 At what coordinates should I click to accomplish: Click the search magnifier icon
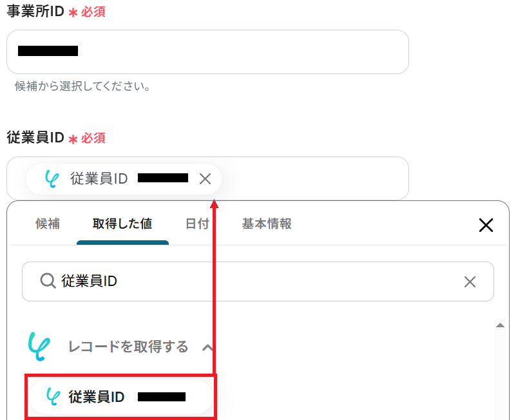coord(48,282)
